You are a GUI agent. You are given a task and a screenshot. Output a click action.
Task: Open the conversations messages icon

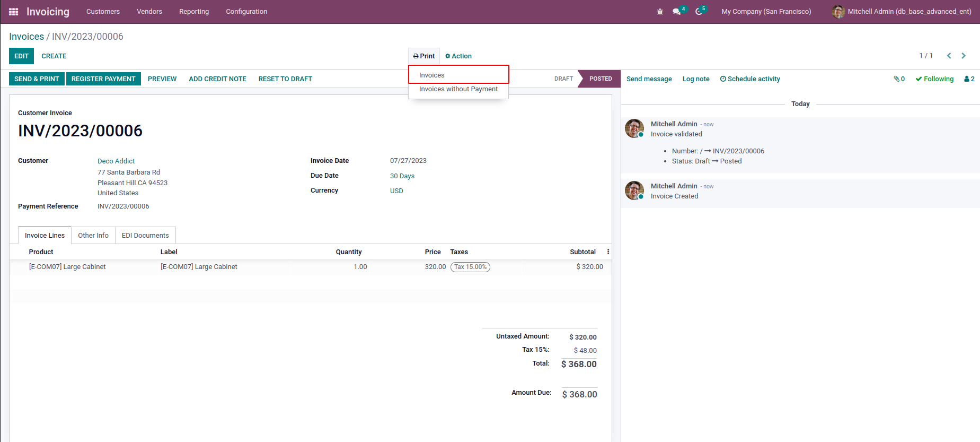coord(677,12)
